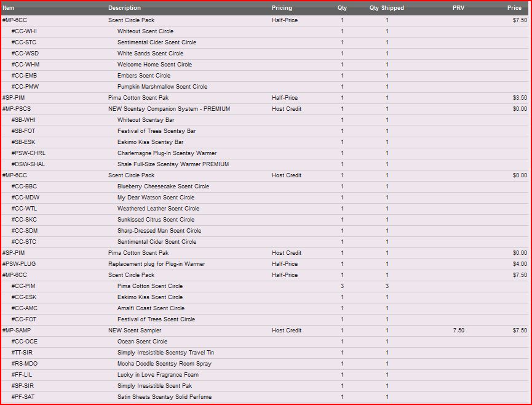
Task: Select NEW Scent Sampler description
Action: [135, 331]
